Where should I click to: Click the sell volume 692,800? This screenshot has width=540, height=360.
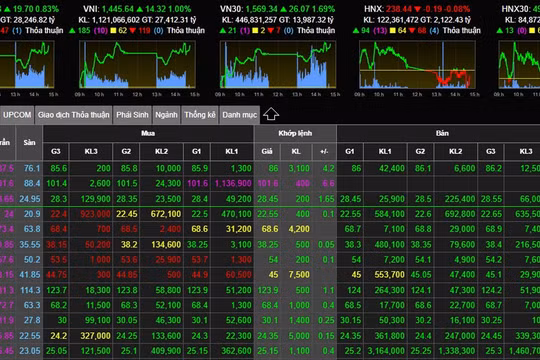460,214
